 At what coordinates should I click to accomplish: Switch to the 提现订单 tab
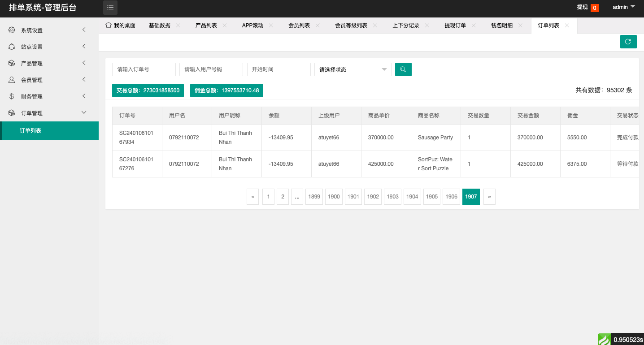tap(455, 26)
